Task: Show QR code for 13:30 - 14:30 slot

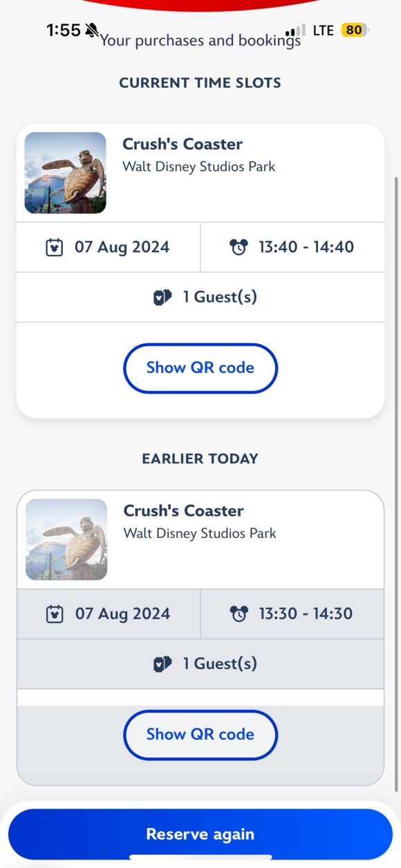Action: pos(200,735)
